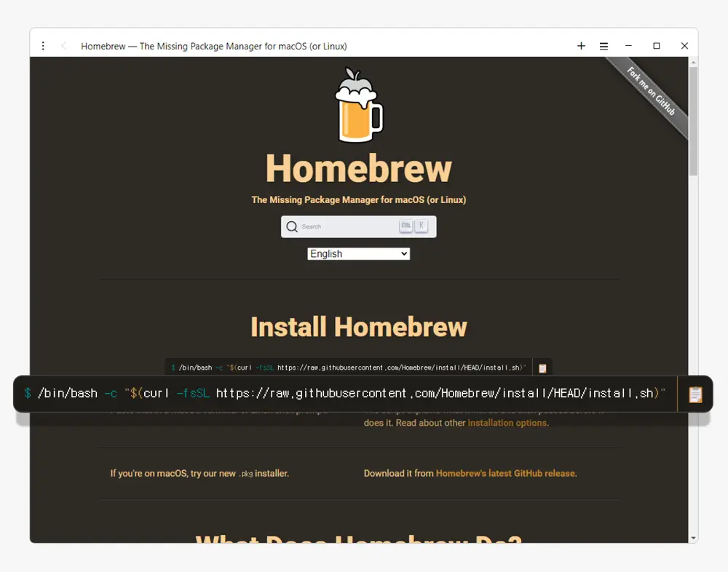Focus the Search input field
The width and height of the screenshot is (728, 572).
click(x=358, y=226)
